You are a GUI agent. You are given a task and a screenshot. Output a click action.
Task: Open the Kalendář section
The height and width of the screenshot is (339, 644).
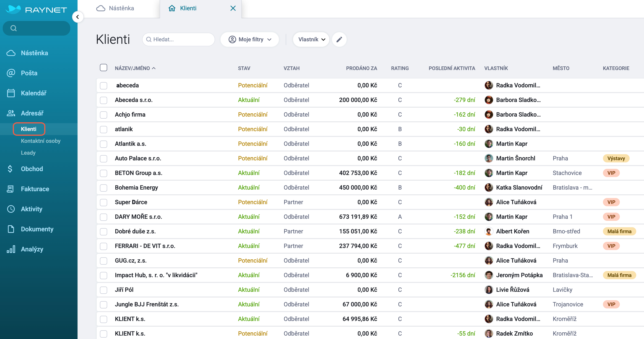tap(34, 93)
